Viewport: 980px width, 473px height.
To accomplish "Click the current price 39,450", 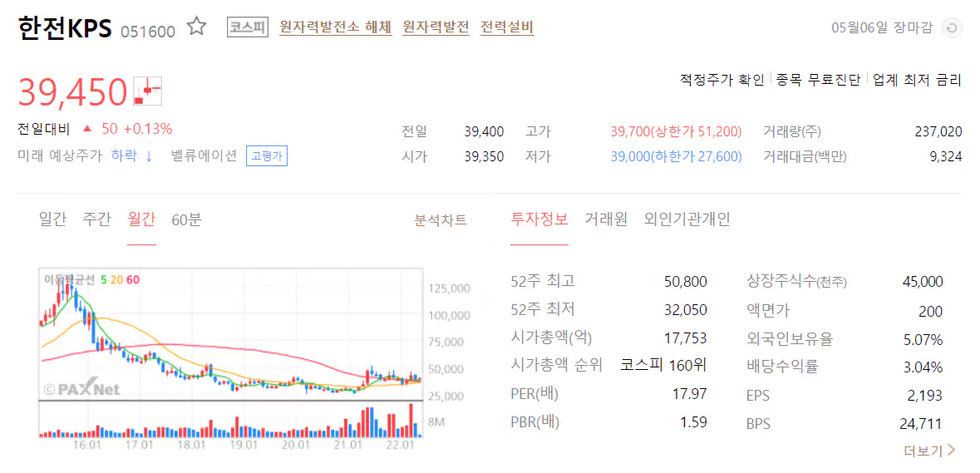I will 72,91.
